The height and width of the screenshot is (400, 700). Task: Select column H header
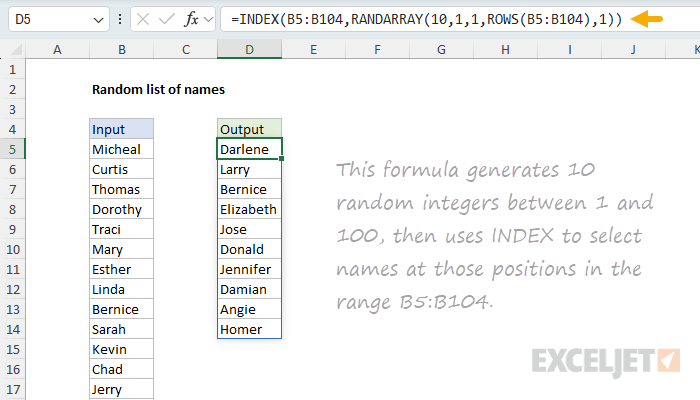pos(505,50)
